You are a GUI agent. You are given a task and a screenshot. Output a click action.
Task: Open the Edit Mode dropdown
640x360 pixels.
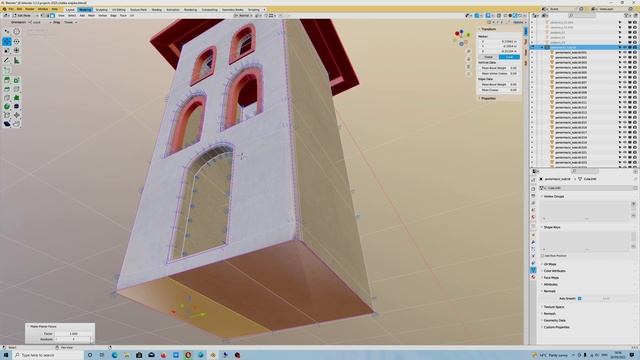coord(24,16)
